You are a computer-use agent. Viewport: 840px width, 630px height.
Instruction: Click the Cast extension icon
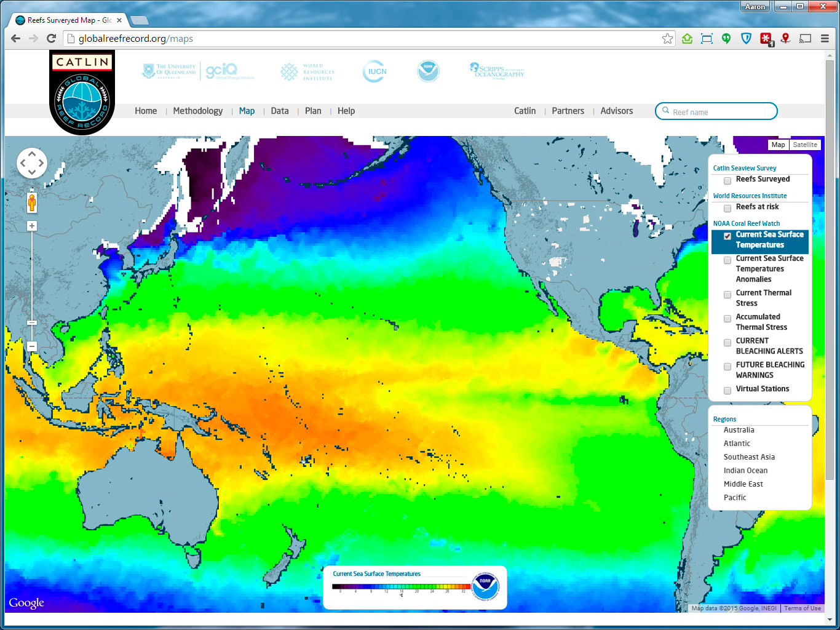point(805,38)
